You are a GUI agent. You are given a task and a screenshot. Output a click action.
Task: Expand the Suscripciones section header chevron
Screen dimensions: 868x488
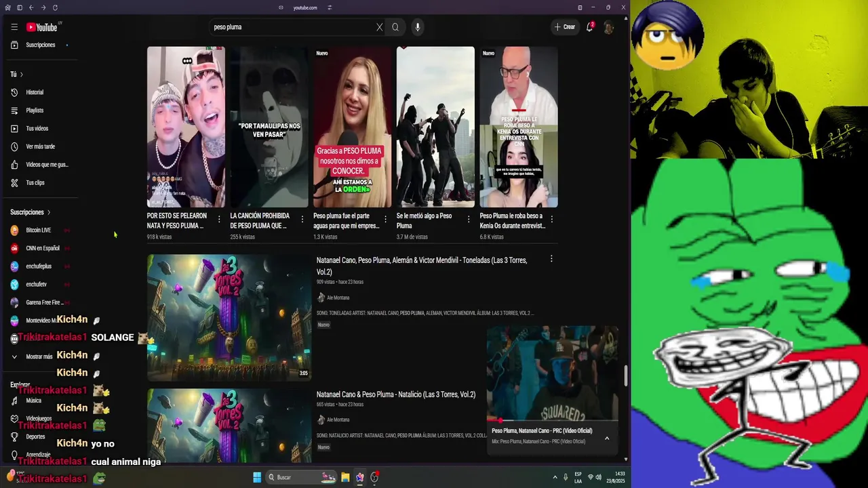(x=49, y=212)
